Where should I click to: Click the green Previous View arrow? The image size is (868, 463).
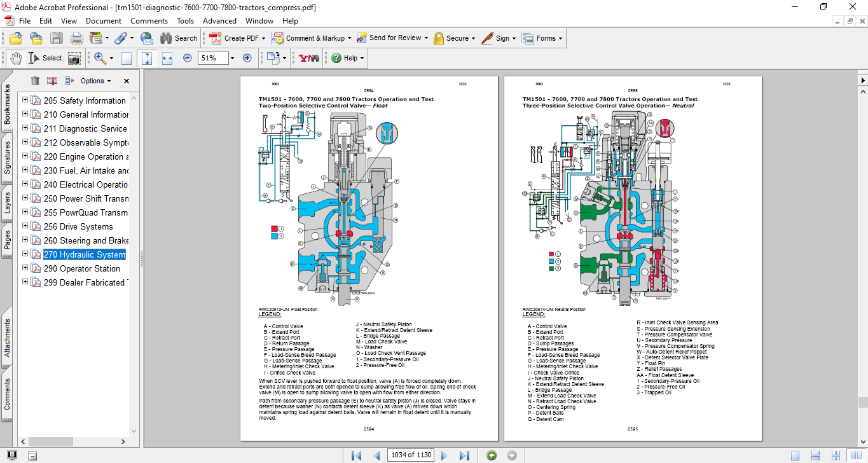[x=492, y=455]
